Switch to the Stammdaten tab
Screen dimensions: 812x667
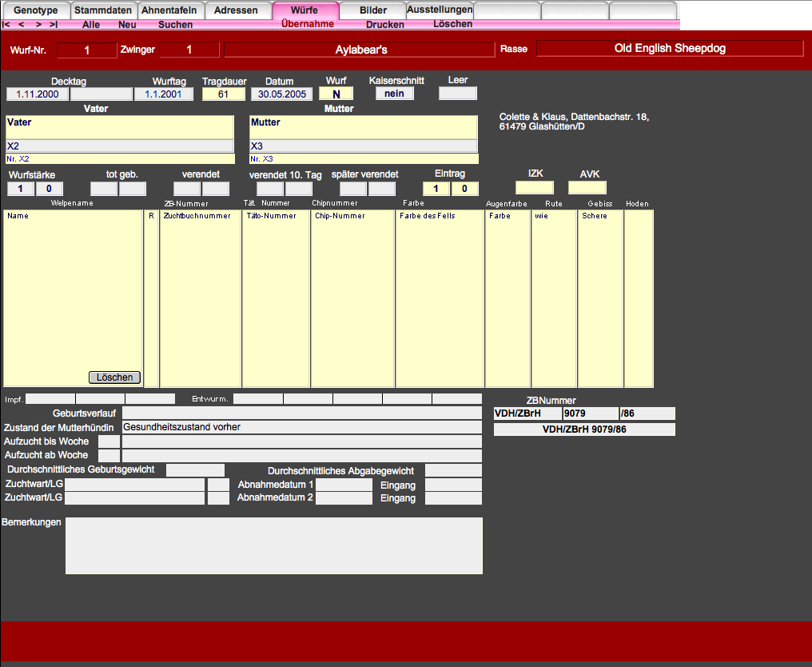(103, 10)
